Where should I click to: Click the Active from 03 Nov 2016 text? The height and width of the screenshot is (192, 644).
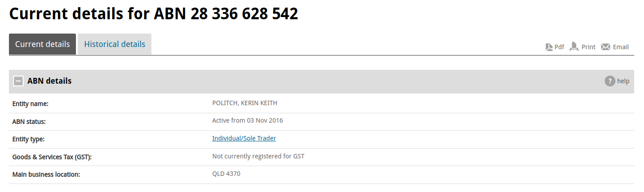(247, 120)
